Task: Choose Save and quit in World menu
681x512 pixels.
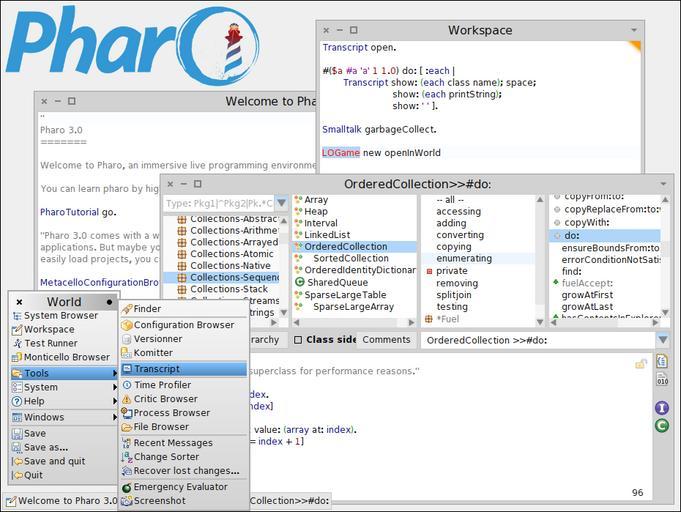Action: click(54, 461)
